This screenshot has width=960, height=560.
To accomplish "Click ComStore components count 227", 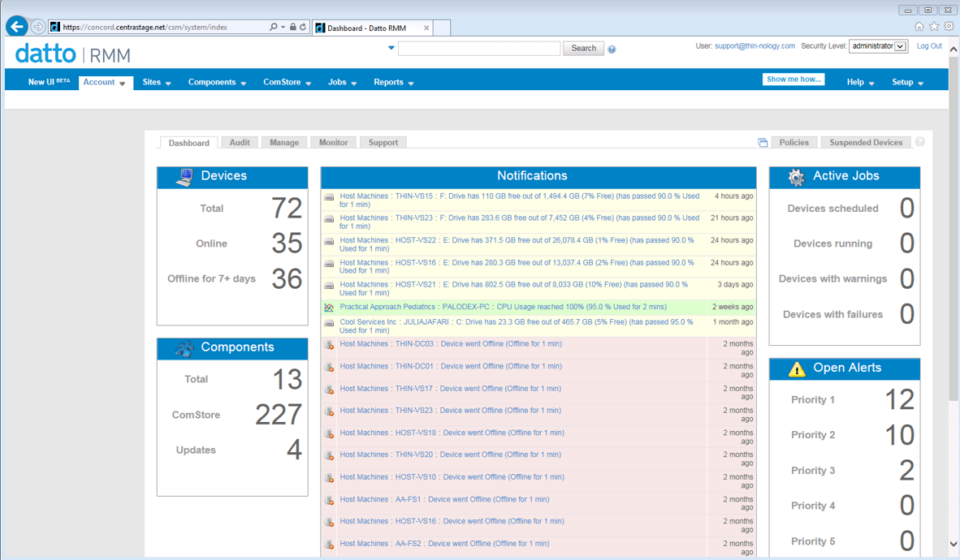I will pos(279,415).
